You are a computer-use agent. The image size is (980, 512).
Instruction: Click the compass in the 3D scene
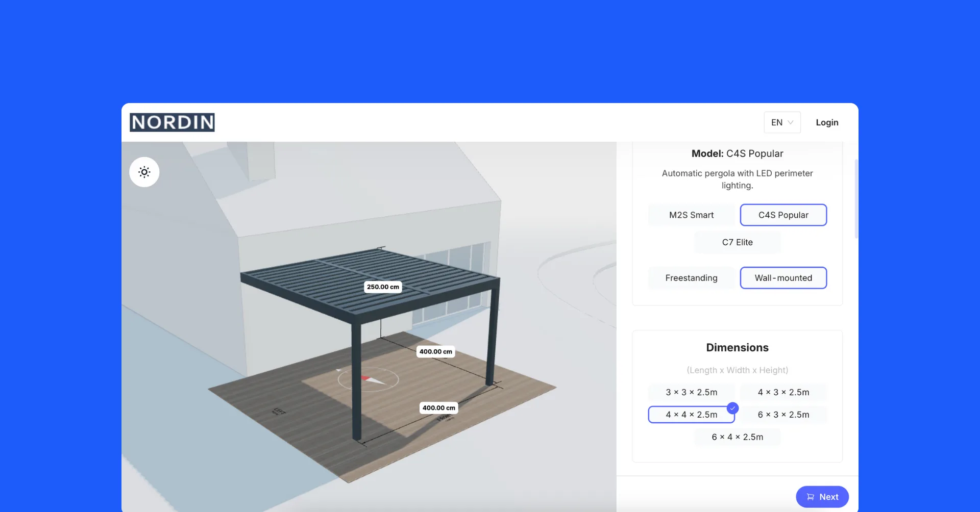pyautogui.click(x=368, y=379)
